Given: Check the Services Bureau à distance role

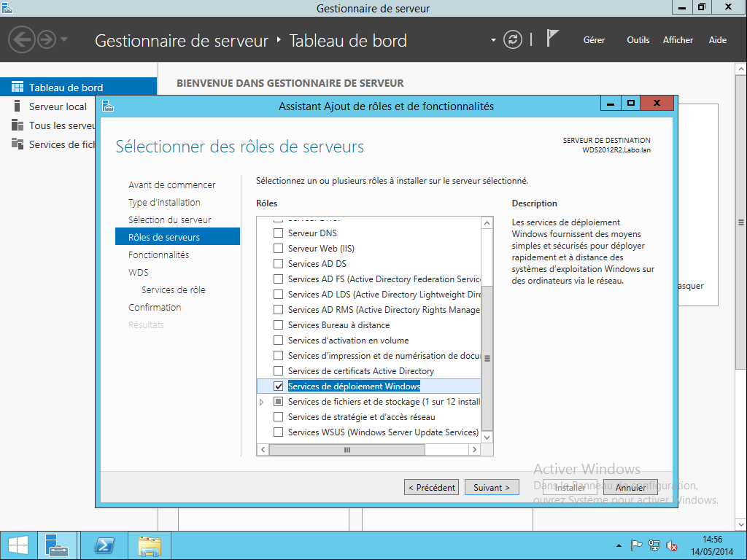Looking at the screenshot, I should (x=278, y=325).
